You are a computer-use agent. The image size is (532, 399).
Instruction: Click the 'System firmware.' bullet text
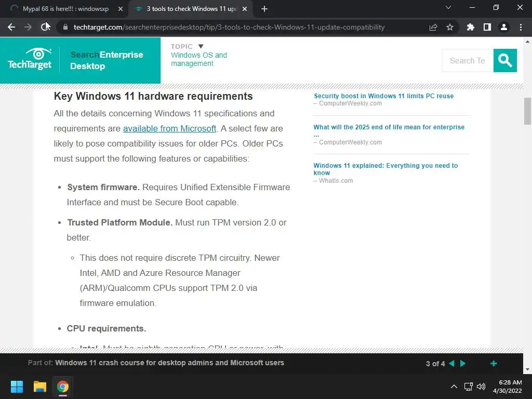click(x=103, y=187)
